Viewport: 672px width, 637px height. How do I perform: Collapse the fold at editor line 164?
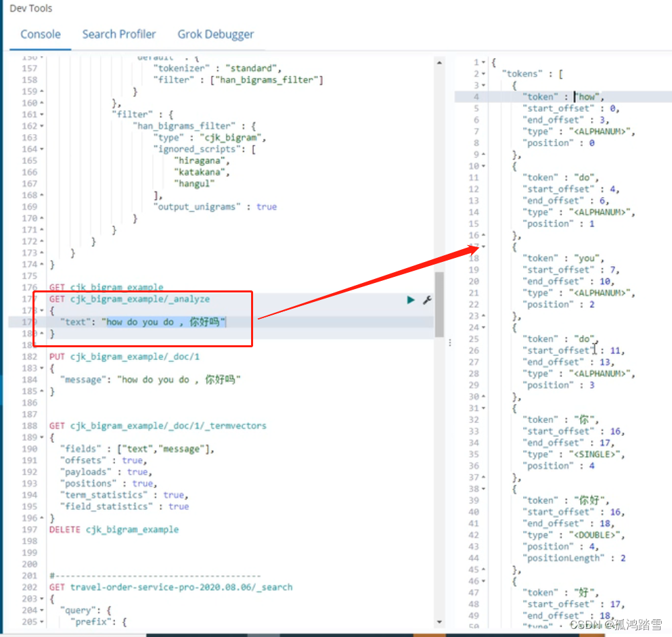point(41,149)
